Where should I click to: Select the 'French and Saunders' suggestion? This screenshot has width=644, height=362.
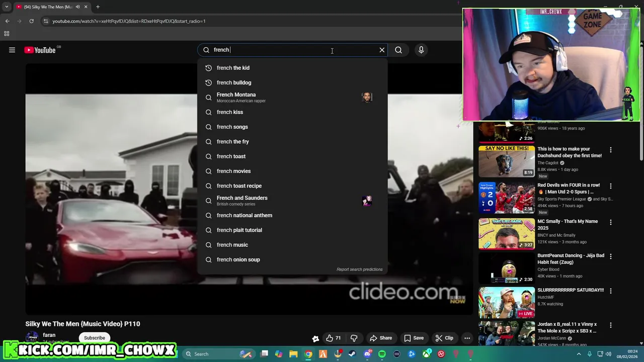[293, 201]
